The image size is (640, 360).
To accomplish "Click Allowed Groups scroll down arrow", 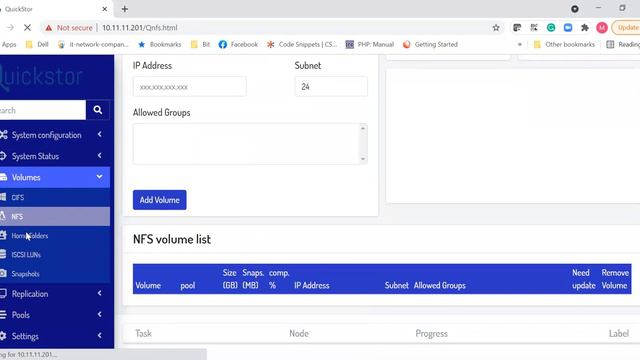I will pos(363,159).
